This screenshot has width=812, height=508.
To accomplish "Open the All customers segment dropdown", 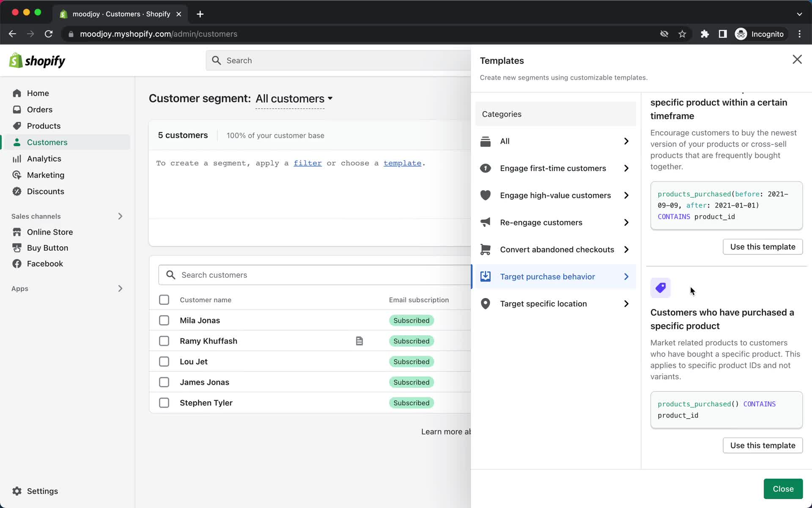I will [x=294, y=99].
